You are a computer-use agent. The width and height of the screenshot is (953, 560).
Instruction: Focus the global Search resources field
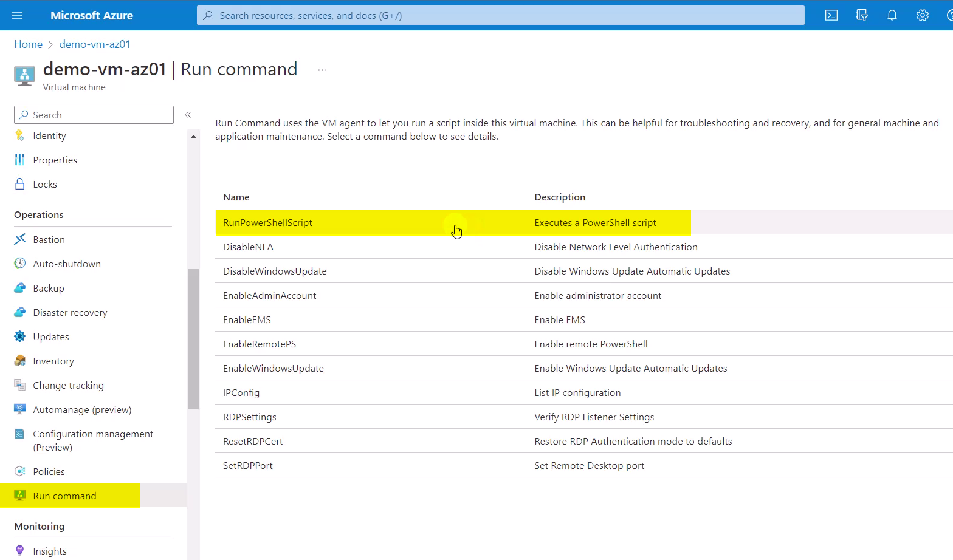pyautogui.click(x=501, y=15)
